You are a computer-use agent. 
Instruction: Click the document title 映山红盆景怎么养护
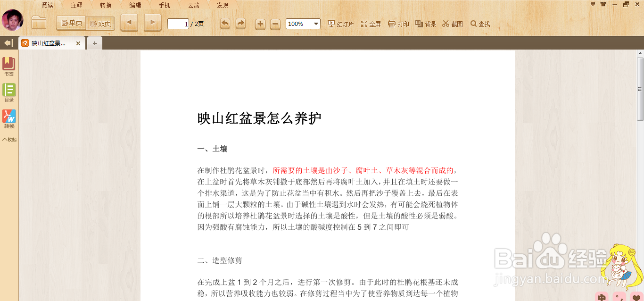click(x=259, y=118)
